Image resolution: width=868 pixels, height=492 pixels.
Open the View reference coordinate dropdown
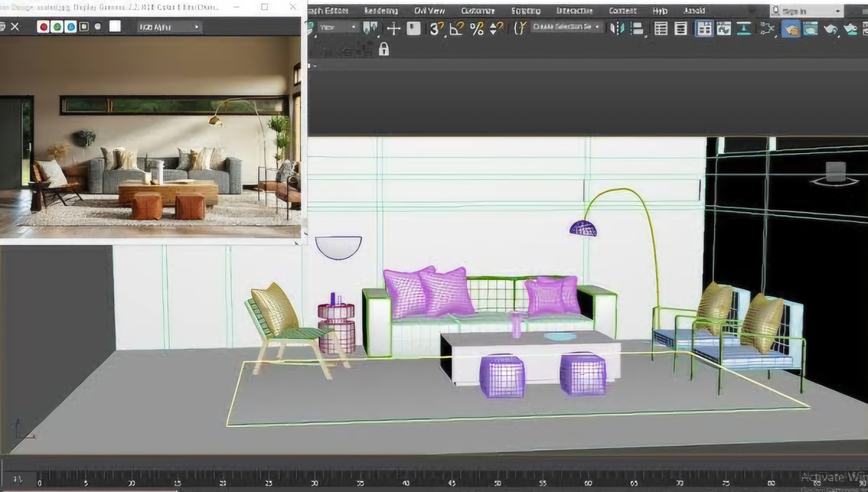(337, 27)
